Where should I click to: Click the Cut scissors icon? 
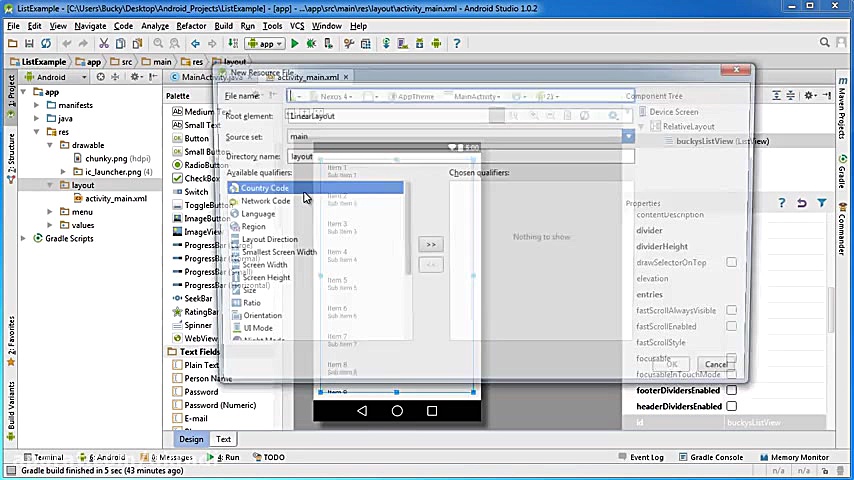click(x=103, y=44)
